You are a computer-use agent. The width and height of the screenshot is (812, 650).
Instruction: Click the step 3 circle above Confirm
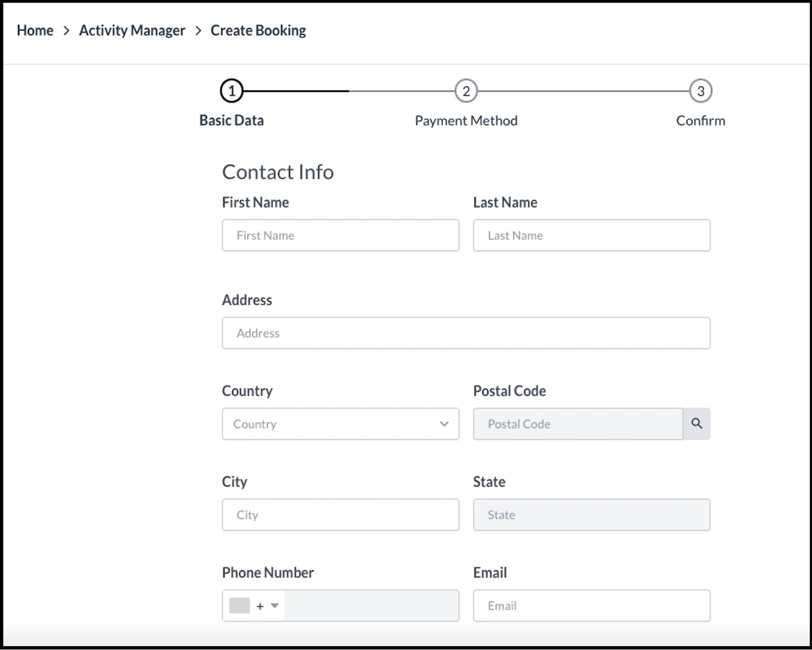coord(701,90)
